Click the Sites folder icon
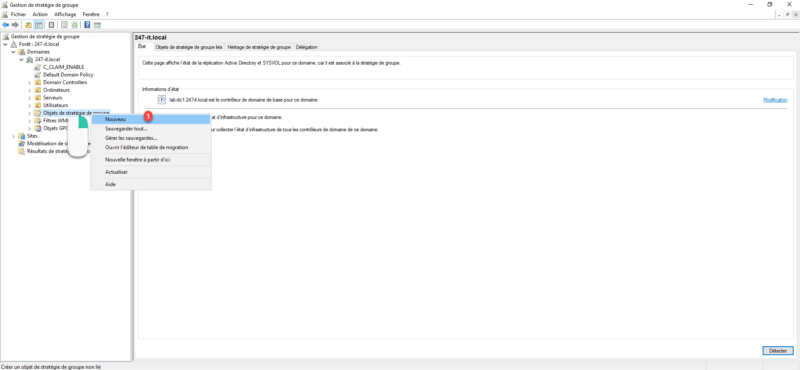The width and height of the screenshot is (800, 370). [21, 136]
